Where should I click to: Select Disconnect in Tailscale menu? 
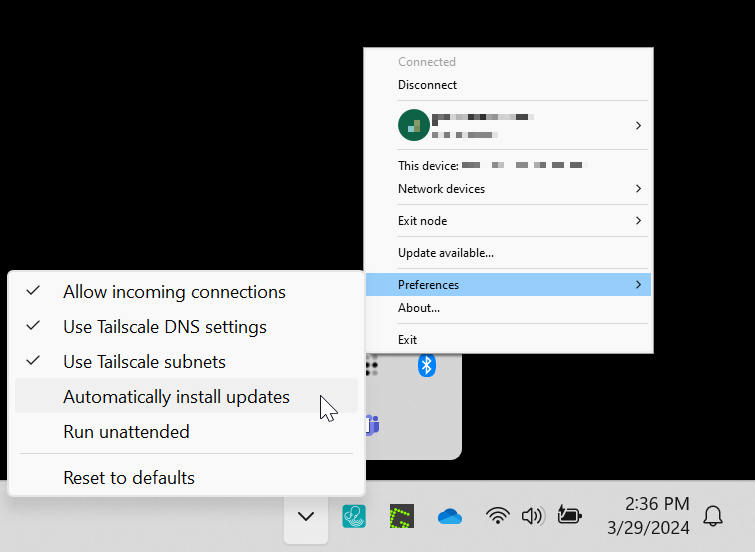click(508, 85)
